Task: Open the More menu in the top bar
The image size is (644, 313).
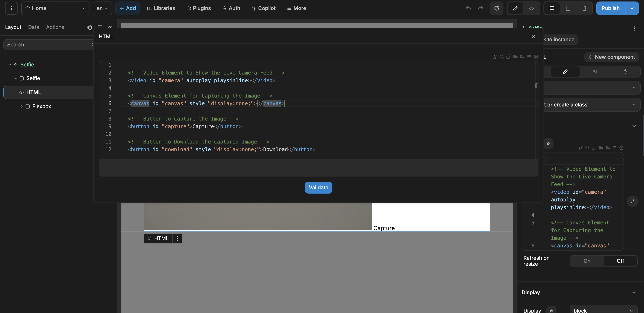Action: (296, 8)
